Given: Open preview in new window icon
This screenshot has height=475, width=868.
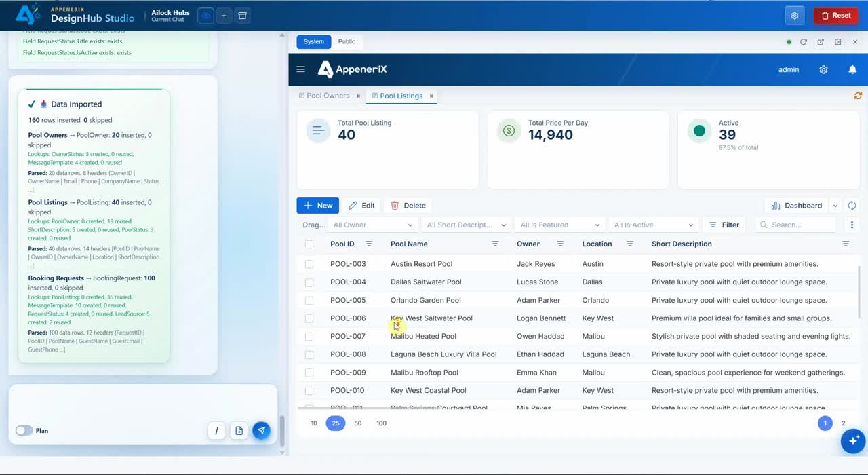Looking at the screenshot, I should (821, 42).
